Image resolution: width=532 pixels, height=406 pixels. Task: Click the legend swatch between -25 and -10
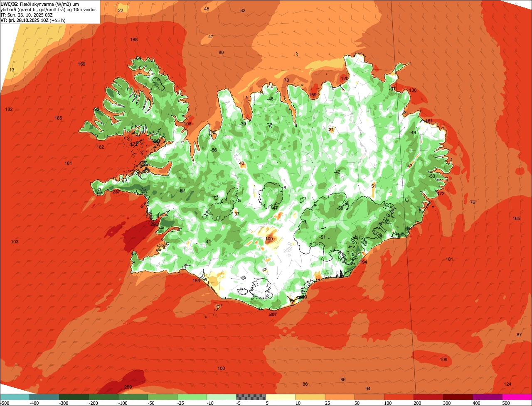coord(192,397)
